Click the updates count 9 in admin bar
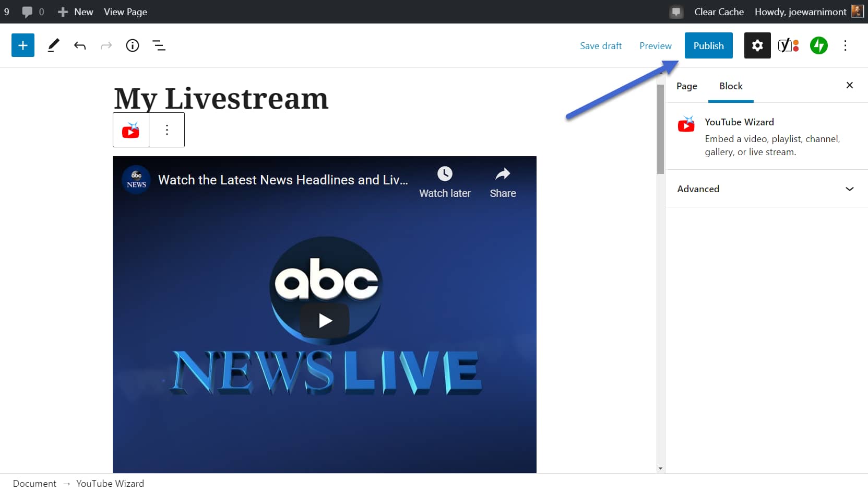Viewport: 868px width, 491px height. tap(6, 11)
